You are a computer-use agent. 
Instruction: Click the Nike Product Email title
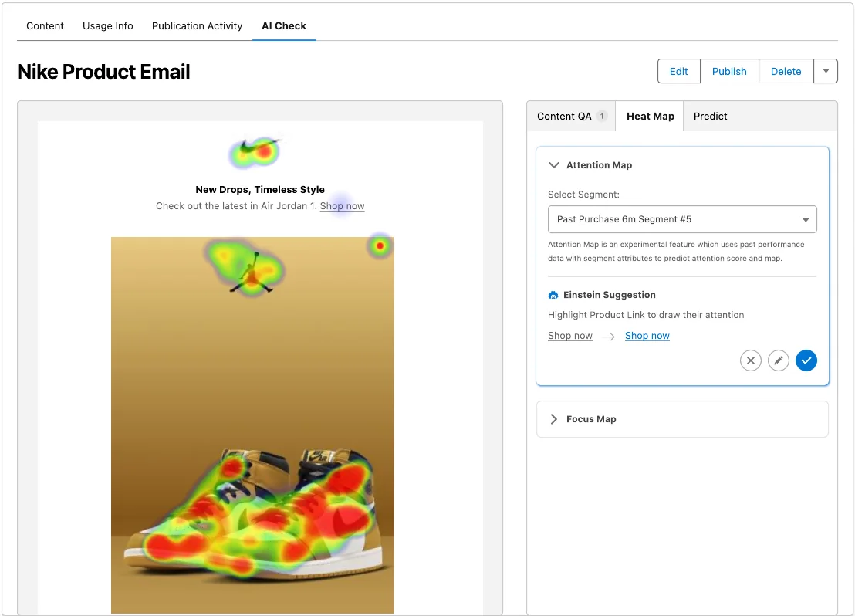(103, 72)
